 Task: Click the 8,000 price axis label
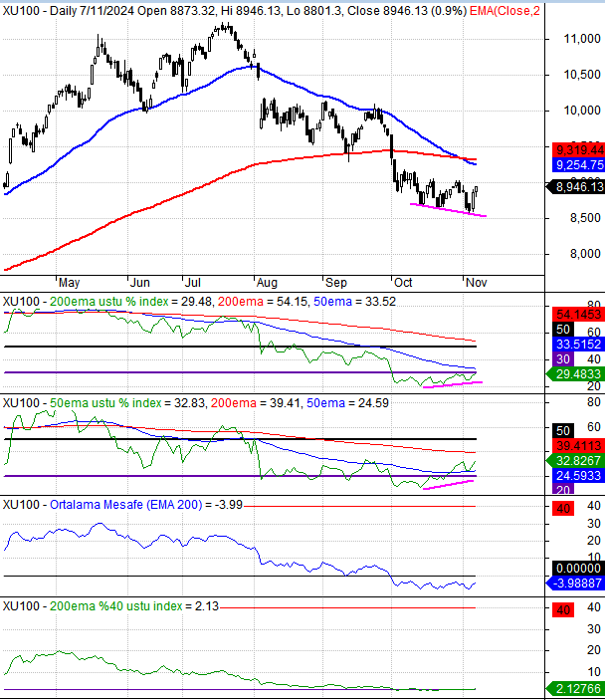pos(585,254)
